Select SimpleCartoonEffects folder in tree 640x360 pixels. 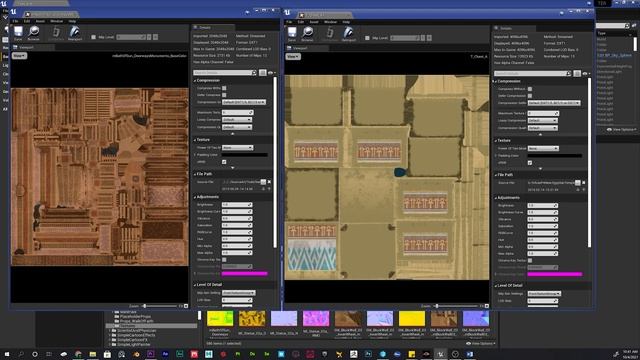[136, 335]
